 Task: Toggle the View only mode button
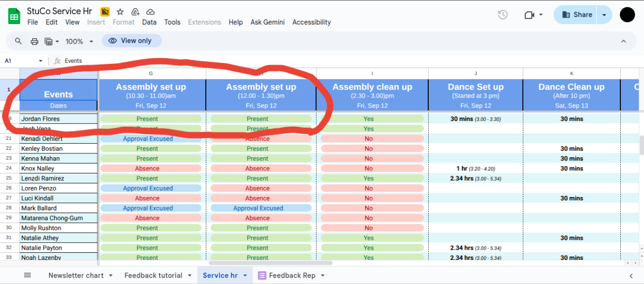(131, 41)
